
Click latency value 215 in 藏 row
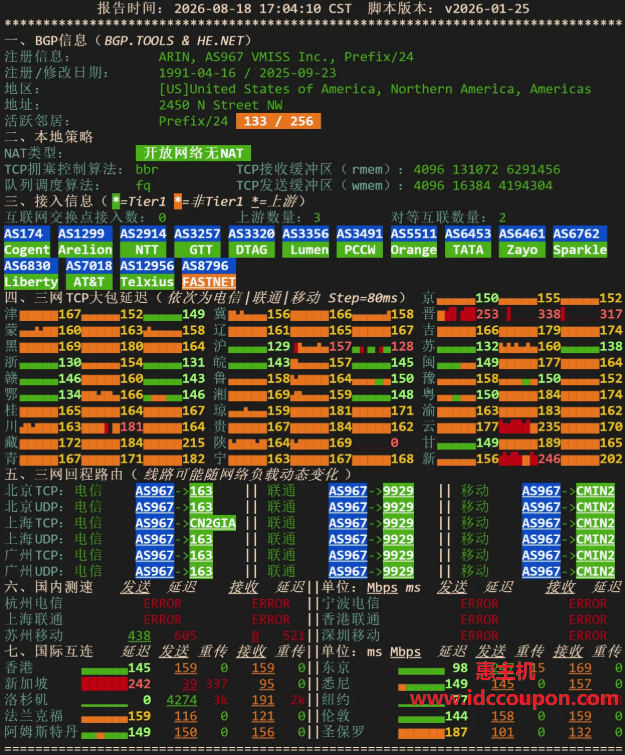tap(194, 443)
